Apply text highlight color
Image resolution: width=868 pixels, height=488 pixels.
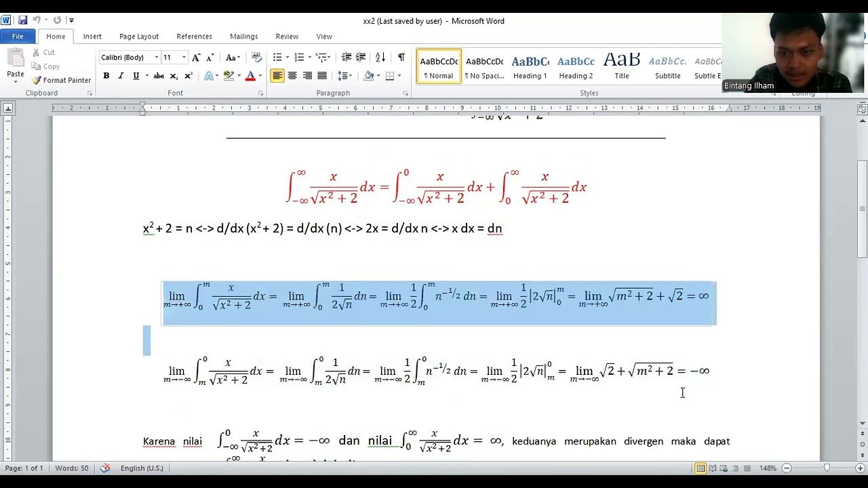pyautogui.click(x=229, y=76)
